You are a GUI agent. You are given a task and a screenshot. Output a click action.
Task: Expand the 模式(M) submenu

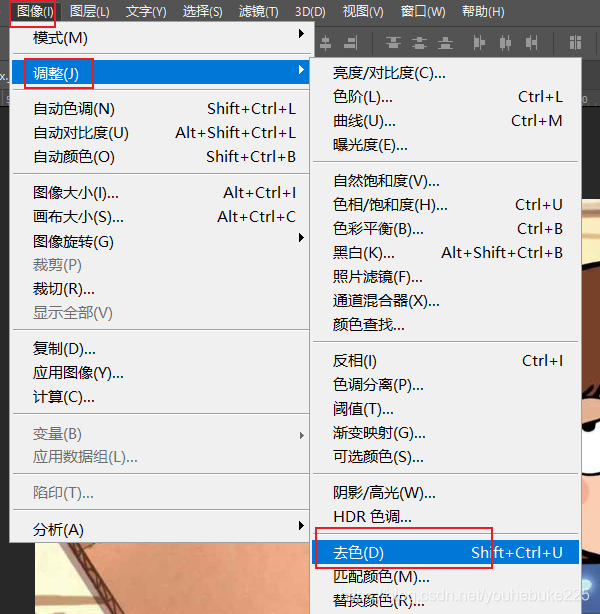tap(161, 38)
